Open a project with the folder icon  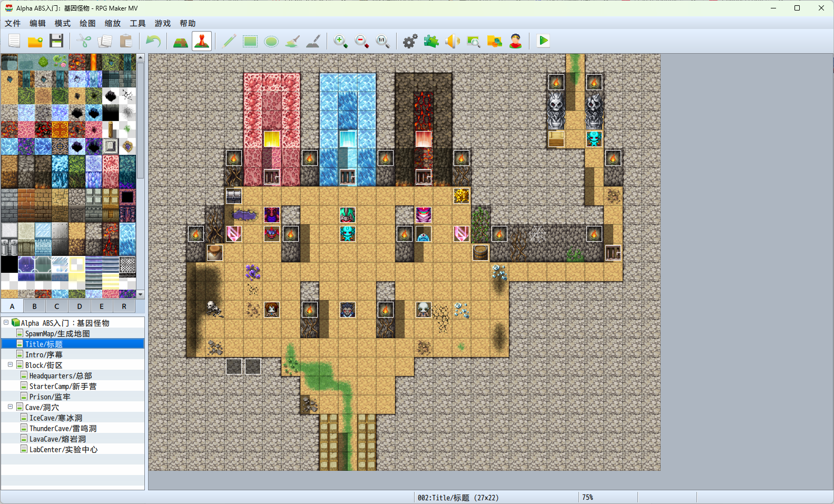click(35, 41)
